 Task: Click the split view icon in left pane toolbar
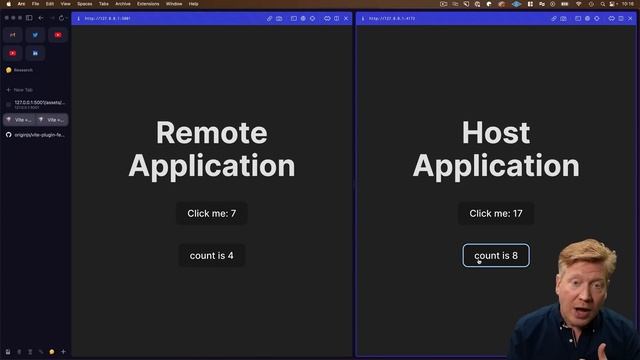[x=336, y=18]
